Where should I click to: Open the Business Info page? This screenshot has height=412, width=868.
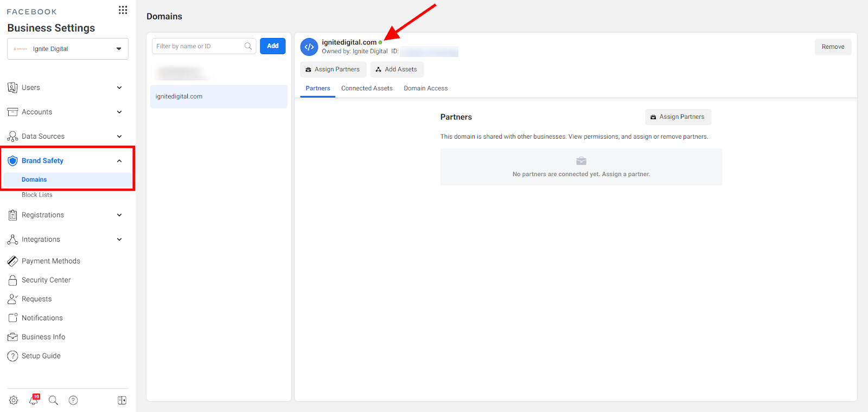click(x=43, y=337)
